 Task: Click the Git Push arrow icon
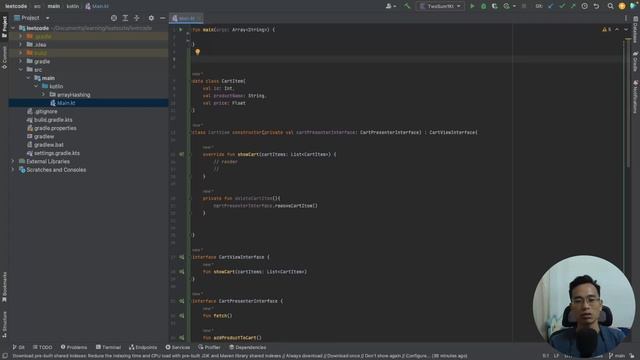pyautogui.click(x=573, y=6)
